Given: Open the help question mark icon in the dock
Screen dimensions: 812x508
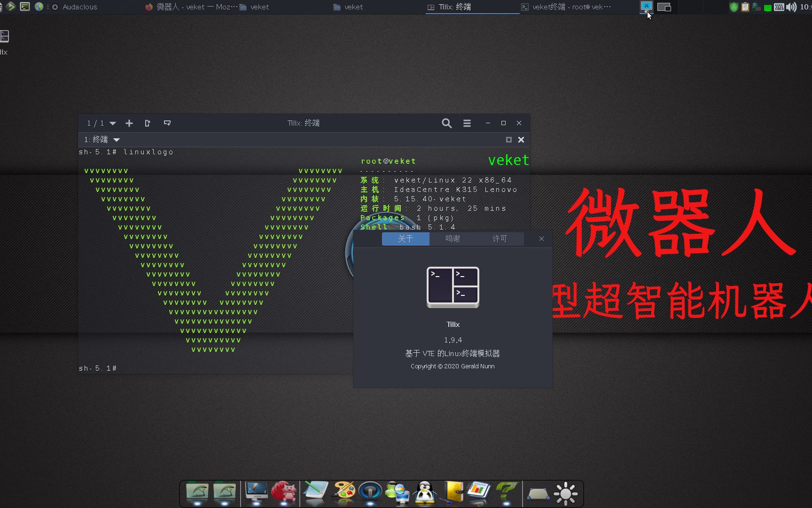Looking at the screenshot, I should 507,492.
